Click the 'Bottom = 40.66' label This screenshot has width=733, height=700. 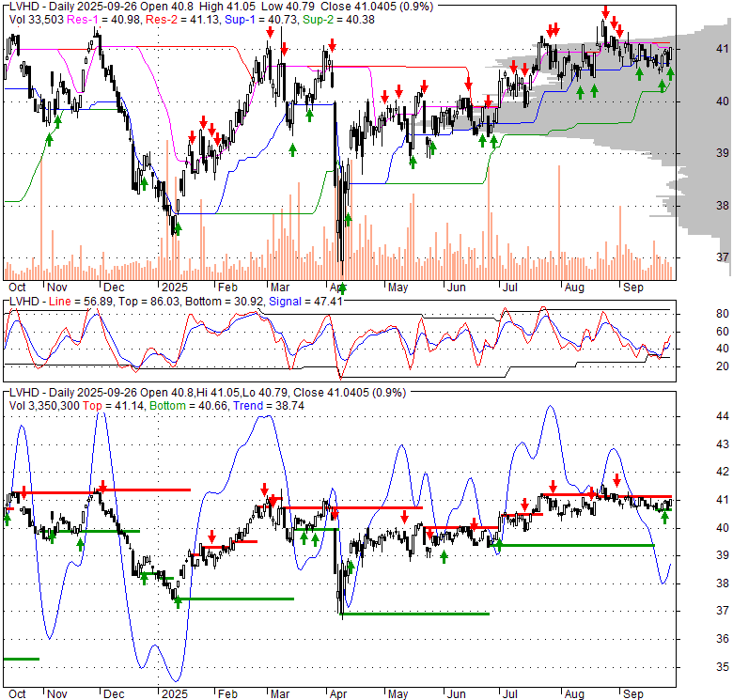tap(188, 406)
